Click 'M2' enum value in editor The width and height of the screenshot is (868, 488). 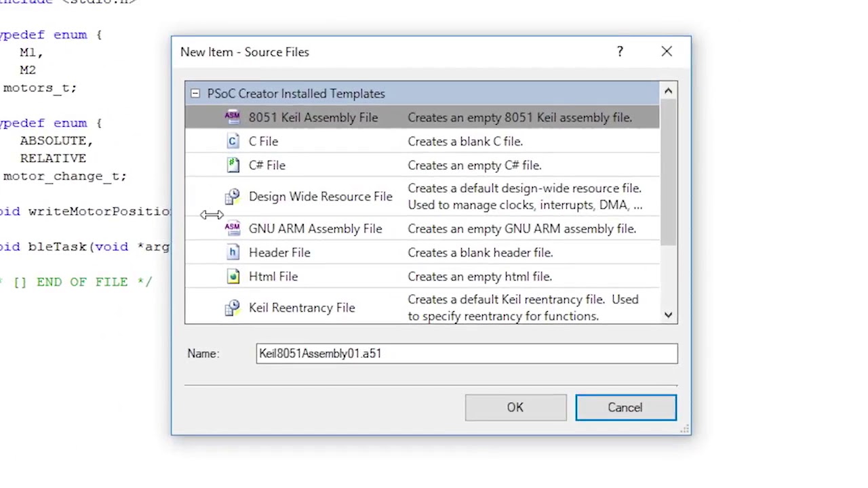click(28, 70)
